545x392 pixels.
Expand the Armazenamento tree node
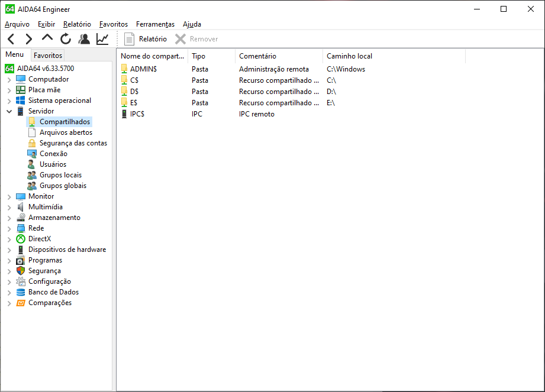click(9, 218)
